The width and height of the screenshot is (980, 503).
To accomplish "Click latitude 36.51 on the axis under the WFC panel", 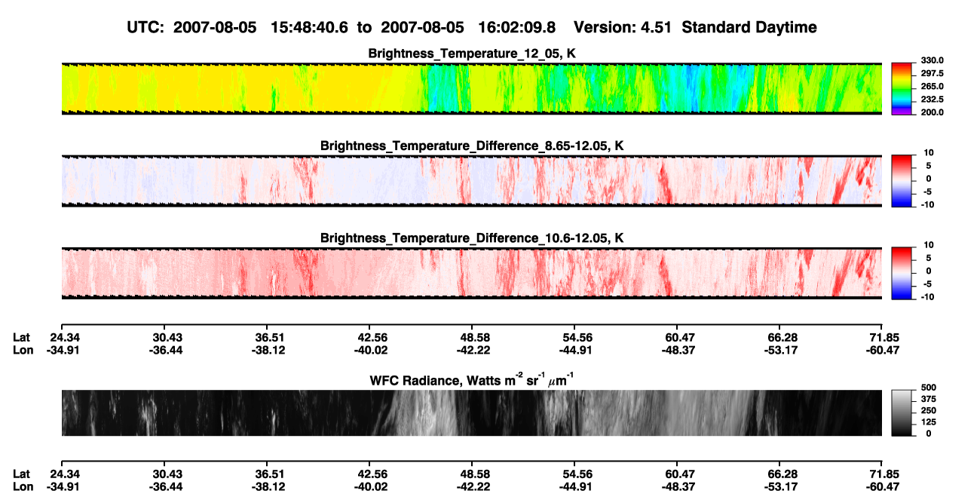I will pyautogui.click(x=270, y=474).
